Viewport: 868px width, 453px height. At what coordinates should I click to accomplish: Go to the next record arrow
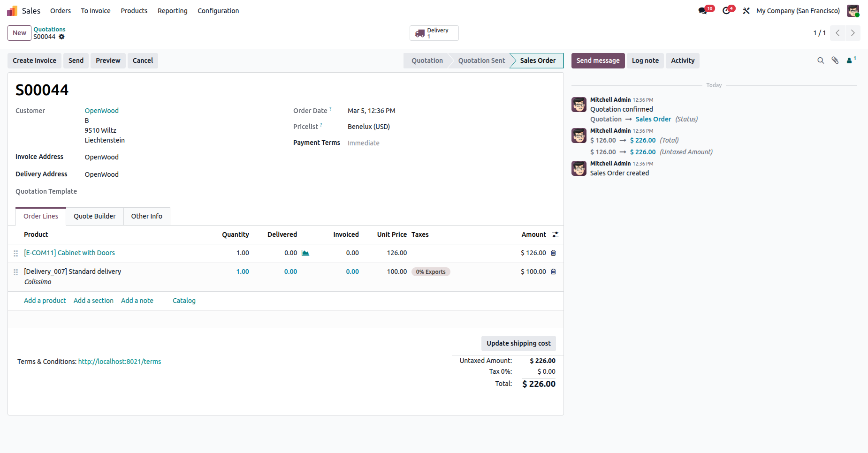click(x=853, y=33)
